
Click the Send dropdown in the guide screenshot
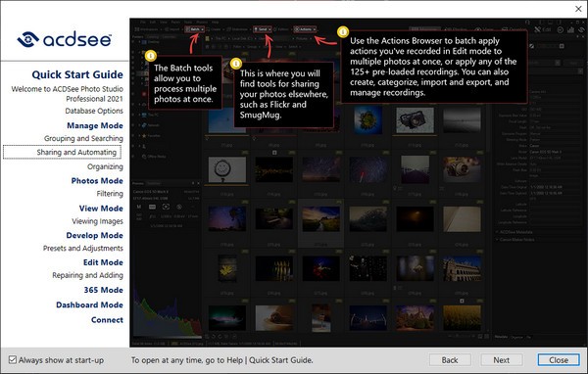click(263, 29)
